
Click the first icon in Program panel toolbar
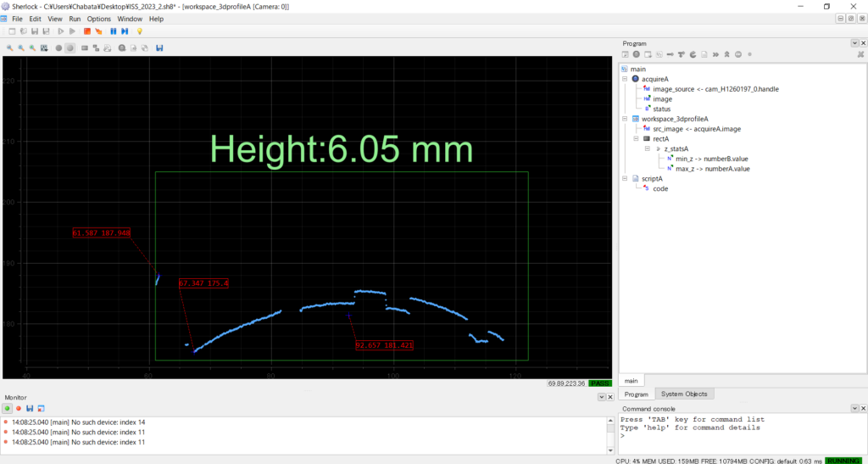(625, 54)
